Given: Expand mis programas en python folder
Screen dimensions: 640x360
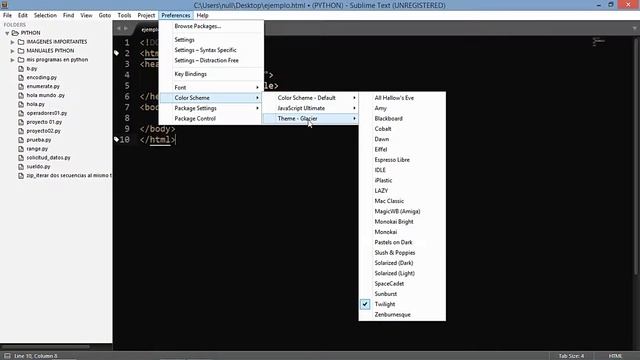Looking at the screenshot, I should 12,60.
